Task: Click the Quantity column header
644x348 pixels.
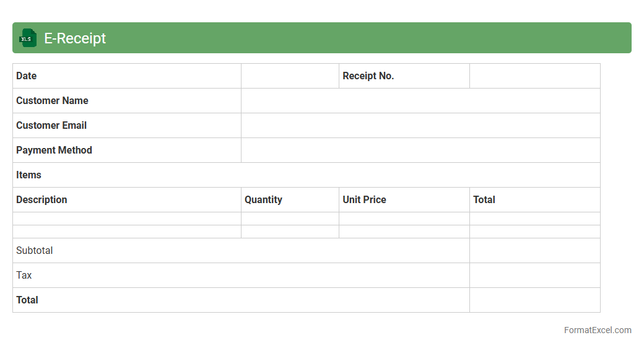Action: click(x=290, y=200)
